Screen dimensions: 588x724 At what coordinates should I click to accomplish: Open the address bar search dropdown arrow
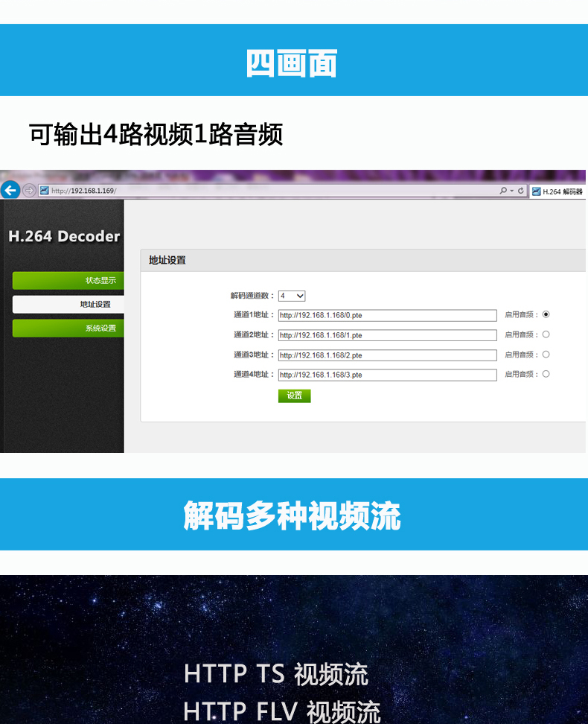pyautogui.click(x=511, y=191)
